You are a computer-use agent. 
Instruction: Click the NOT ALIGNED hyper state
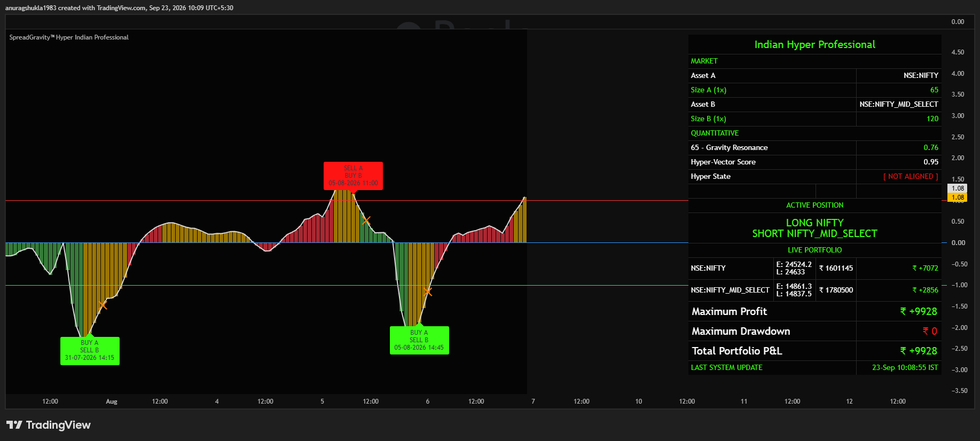click(x=911, y=177)
